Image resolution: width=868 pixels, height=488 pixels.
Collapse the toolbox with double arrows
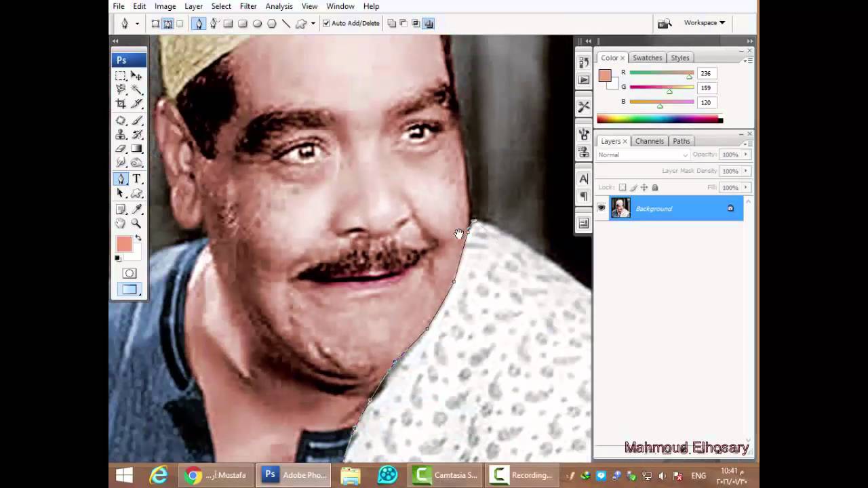coord(115,41)
